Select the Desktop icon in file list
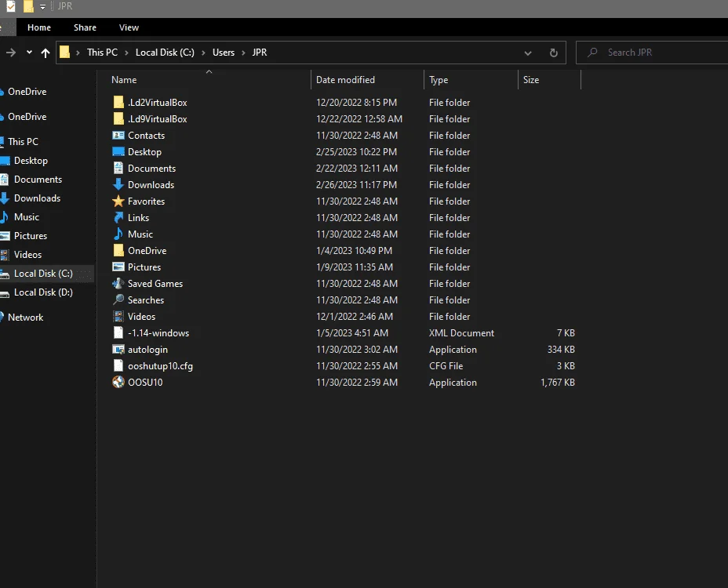Screen dimensions: 728x588 coord(118,152)
